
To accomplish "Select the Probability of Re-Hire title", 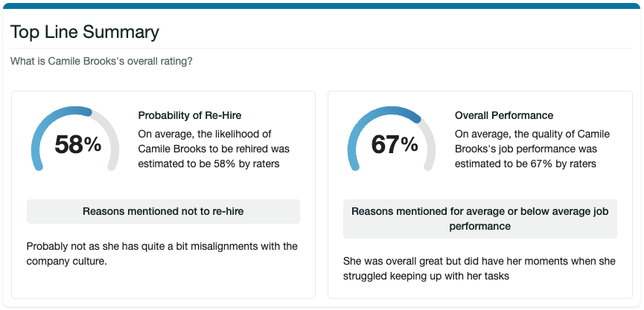I will click(190, 115).
